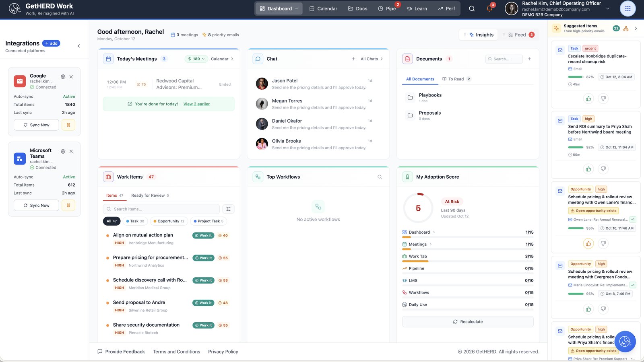Open the notifications bell

tap(489, 8)
